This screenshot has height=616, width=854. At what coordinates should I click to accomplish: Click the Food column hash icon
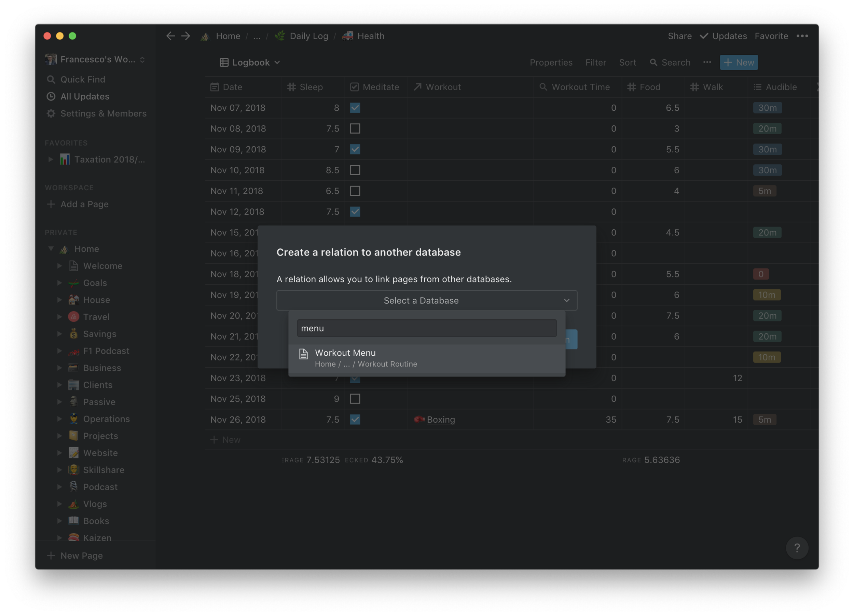tap(632, 87)
